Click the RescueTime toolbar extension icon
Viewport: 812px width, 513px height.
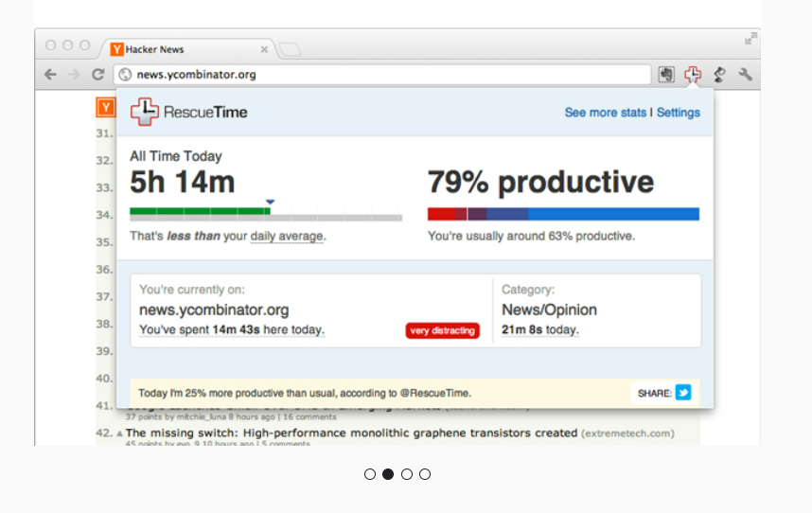pos(693,75)
